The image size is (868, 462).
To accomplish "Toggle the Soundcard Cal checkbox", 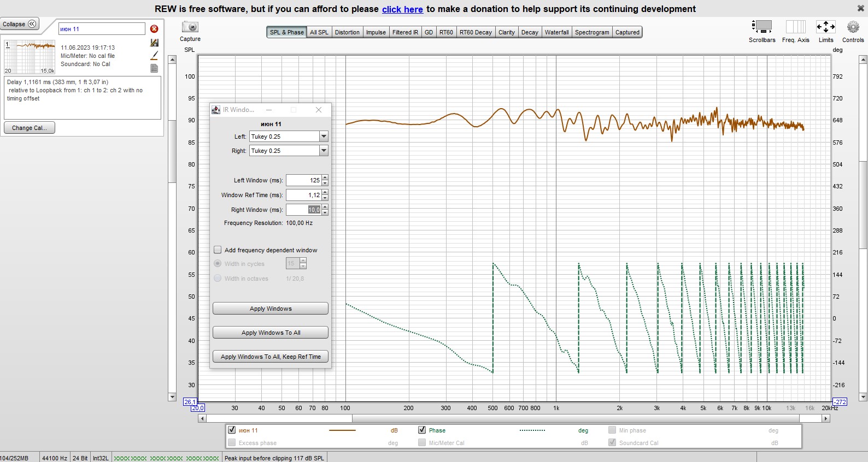I will pyautogui.click(x=612, y=442).
